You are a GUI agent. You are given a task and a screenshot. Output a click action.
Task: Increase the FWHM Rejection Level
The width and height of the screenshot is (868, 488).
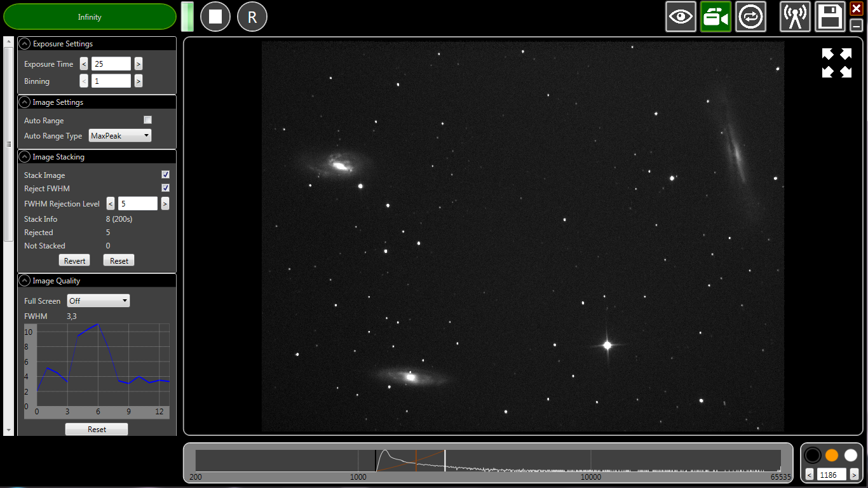coord(165,204)
